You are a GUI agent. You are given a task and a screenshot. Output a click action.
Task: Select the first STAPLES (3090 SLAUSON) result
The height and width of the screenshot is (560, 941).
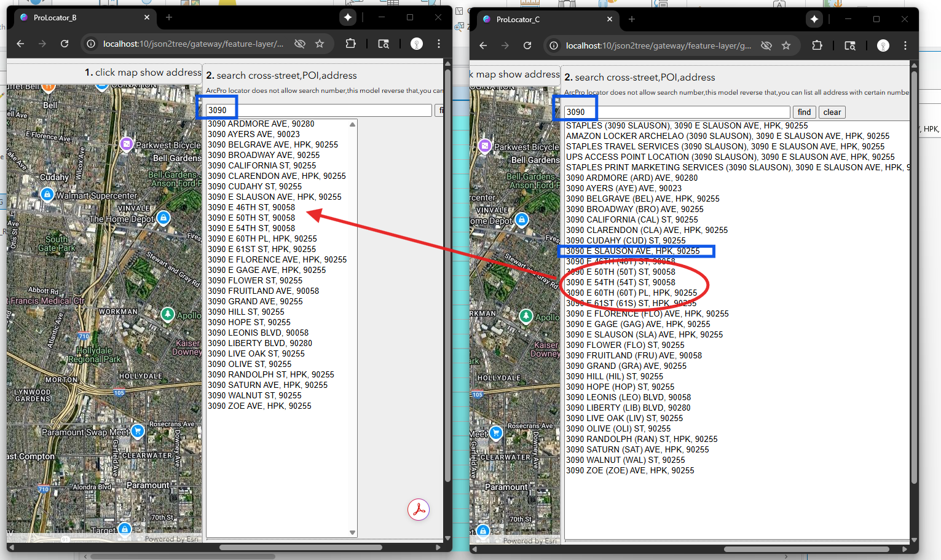687,125
